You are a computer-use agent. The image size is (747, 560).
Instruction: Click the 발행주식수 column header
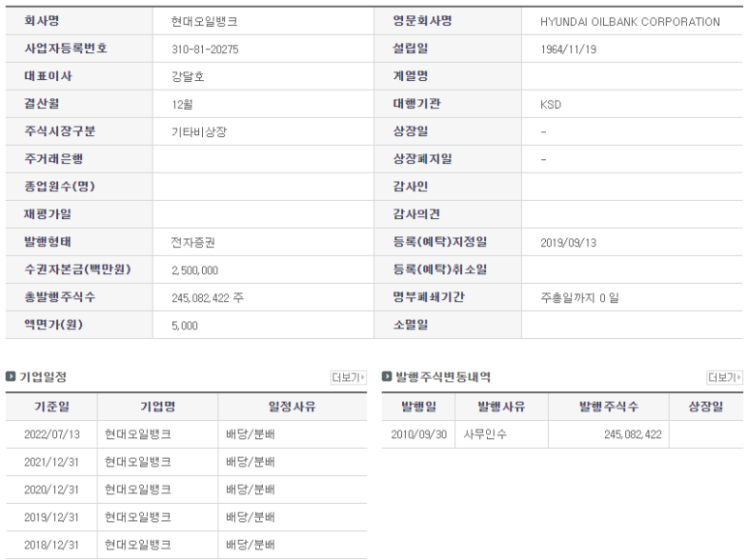click(609, 406)
